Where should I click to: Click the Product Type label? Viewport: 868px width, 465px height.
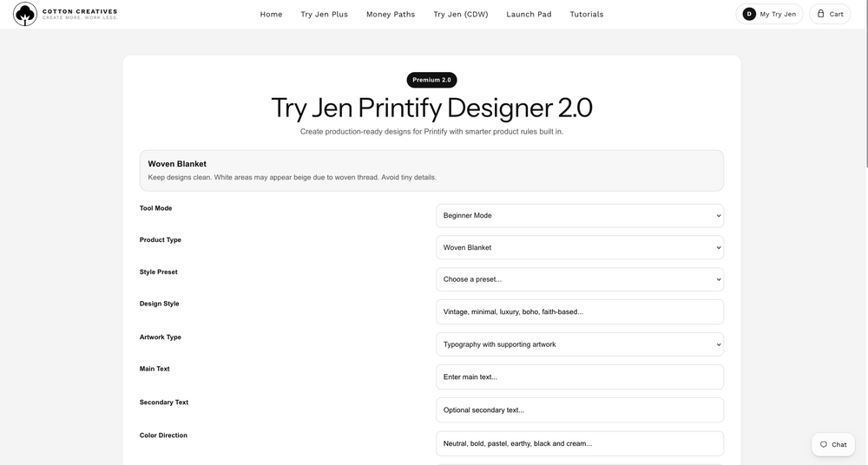coord(160,239)
